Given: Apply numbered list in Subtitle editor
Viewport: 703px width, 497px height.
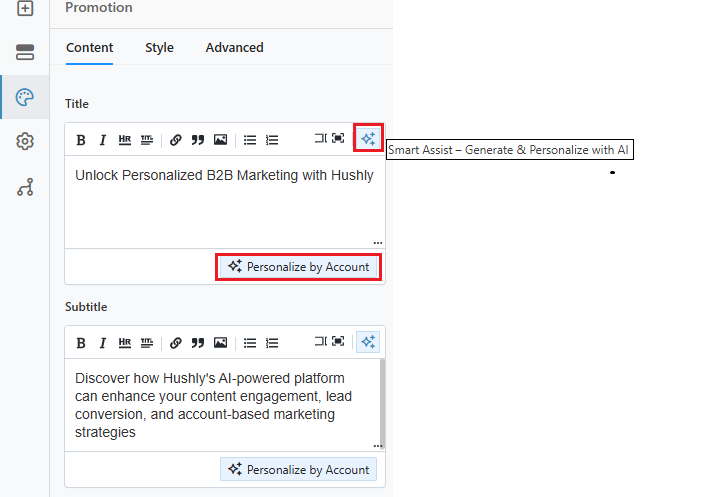Looking at the screenshot, I should pos(272,343).
